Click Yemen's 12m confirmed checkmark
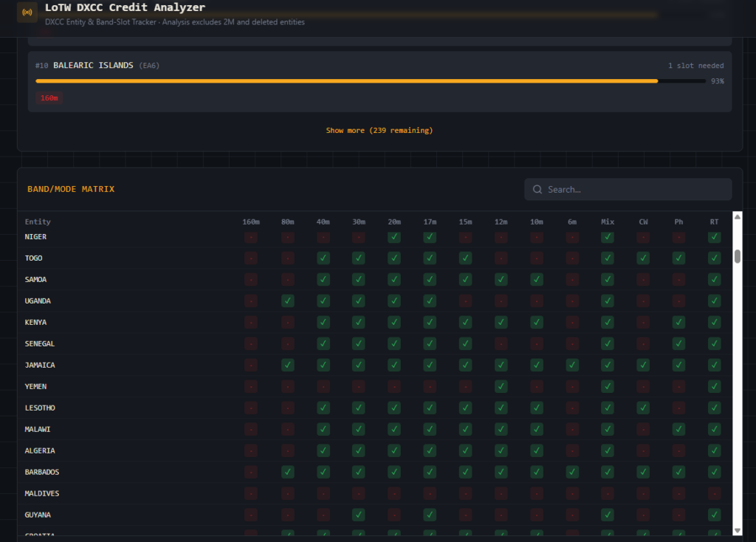Image resolution: width=756 pixels, height=542 pixels. point(501,386)
